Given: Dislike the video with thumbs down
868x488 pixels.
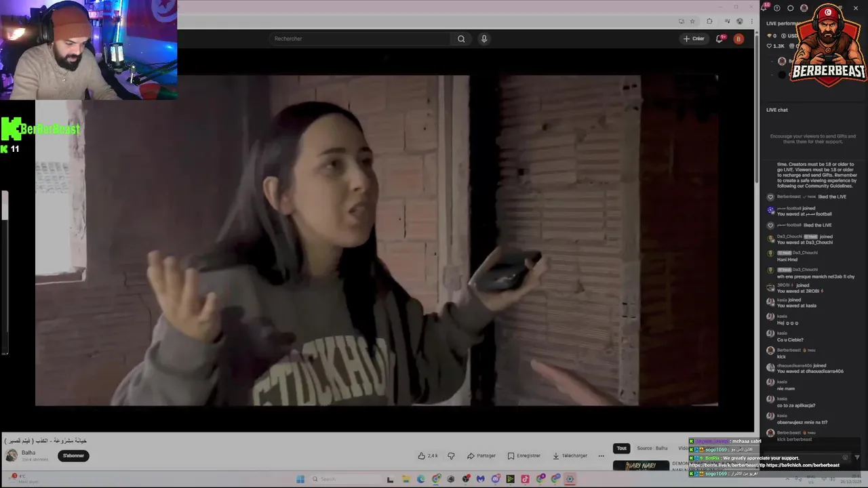Looking at the screenshot, I should coord(451,455).
